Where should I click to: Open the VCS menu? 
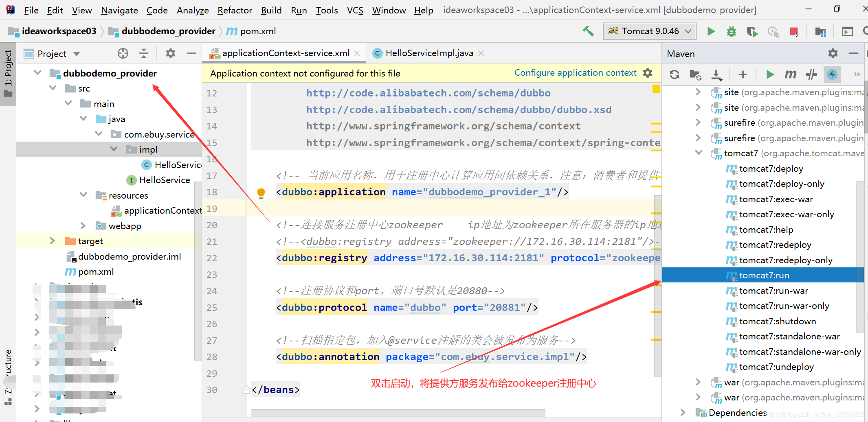[x=355, y=10]
